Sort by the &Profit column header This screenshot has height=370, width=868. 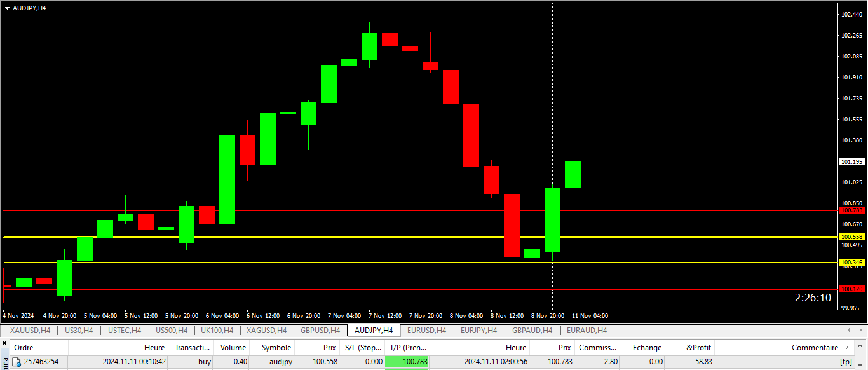(689, 348)
